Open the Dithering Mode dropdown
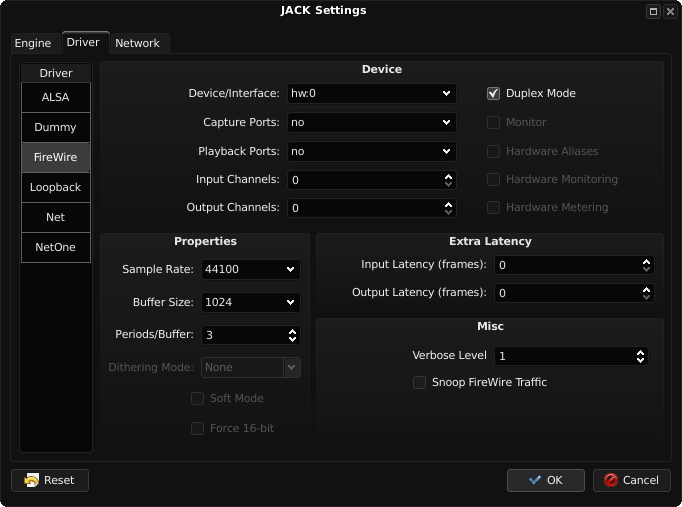 [251, 367]
